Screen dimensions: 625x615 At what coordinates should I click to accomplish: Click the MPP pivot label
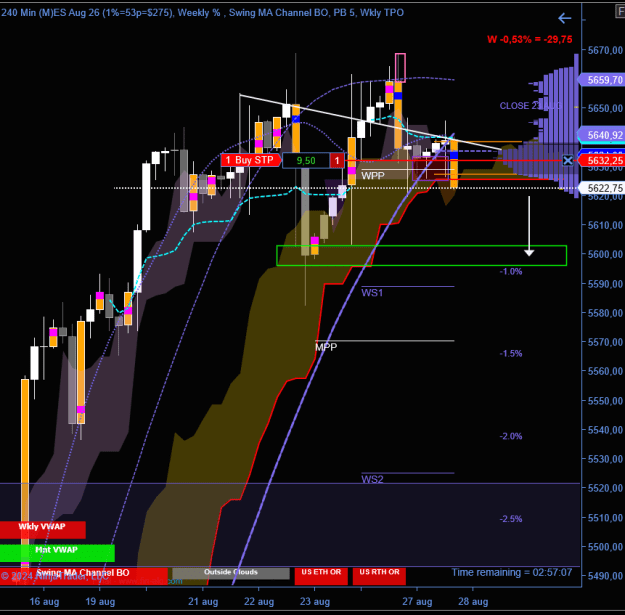326,347
